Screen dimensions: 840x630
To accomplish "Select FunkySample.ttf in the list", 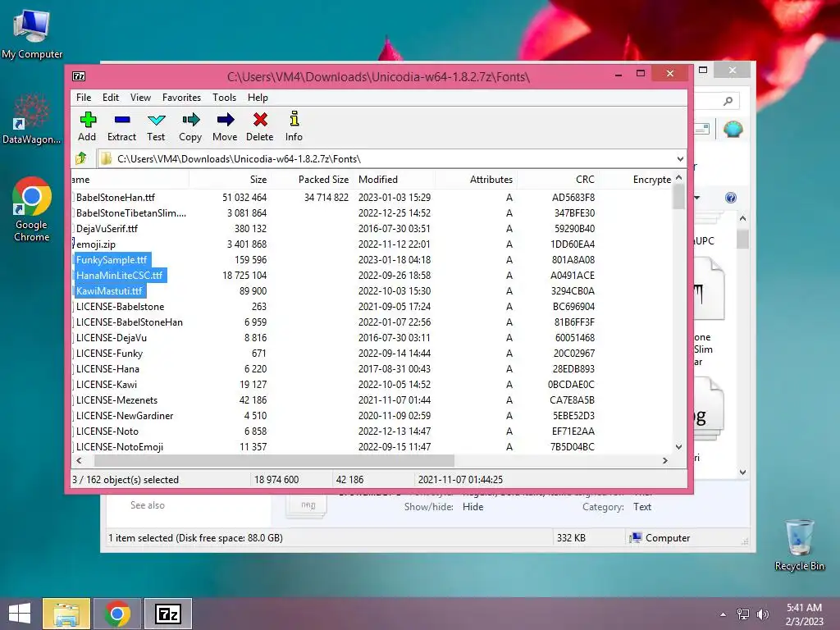I will [112, 260].
